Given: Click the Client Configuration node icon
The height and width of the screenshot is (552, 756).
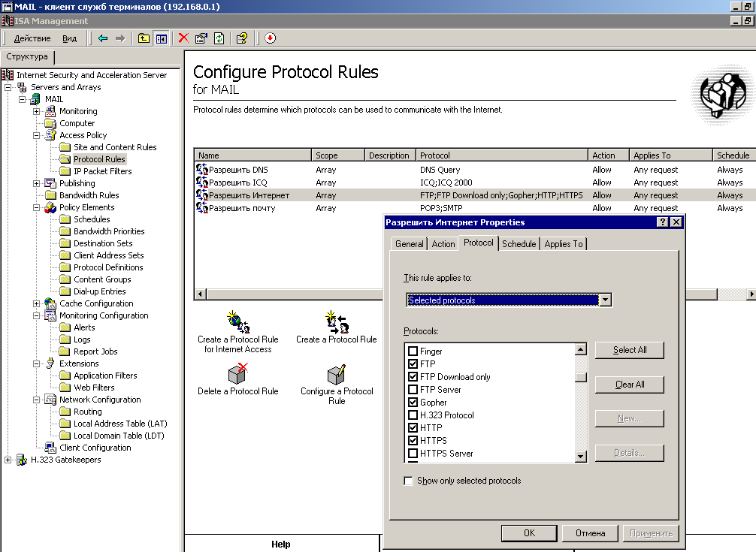Looking at the screenshot, I should pyautogui.click(x=50, y=448).
